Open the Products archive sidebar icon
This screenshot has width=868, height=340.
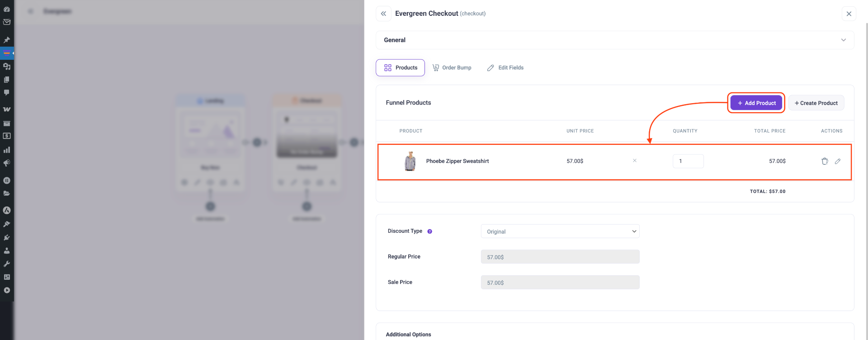(x=7, y=123)
